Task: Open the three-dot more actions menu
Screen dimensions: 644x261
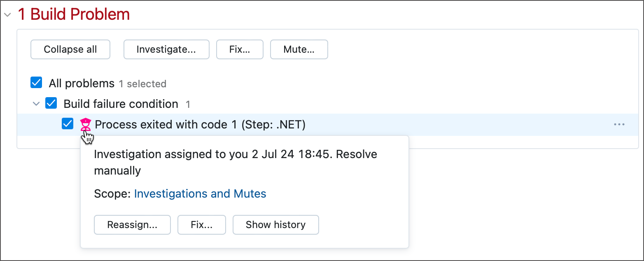Action: [619, 124]
